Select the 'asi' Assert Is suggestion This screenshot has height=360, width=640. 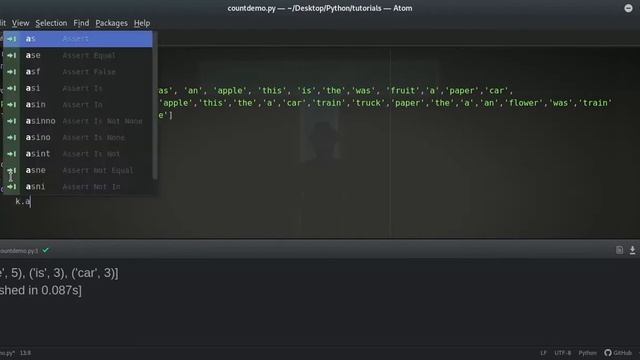pyautogui.click(x=78, y=88)
